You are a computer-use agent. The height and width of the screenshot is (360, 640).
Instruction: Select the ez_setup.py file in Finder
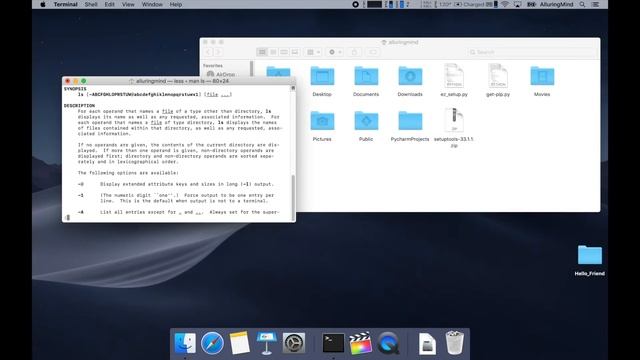[454, 76]
